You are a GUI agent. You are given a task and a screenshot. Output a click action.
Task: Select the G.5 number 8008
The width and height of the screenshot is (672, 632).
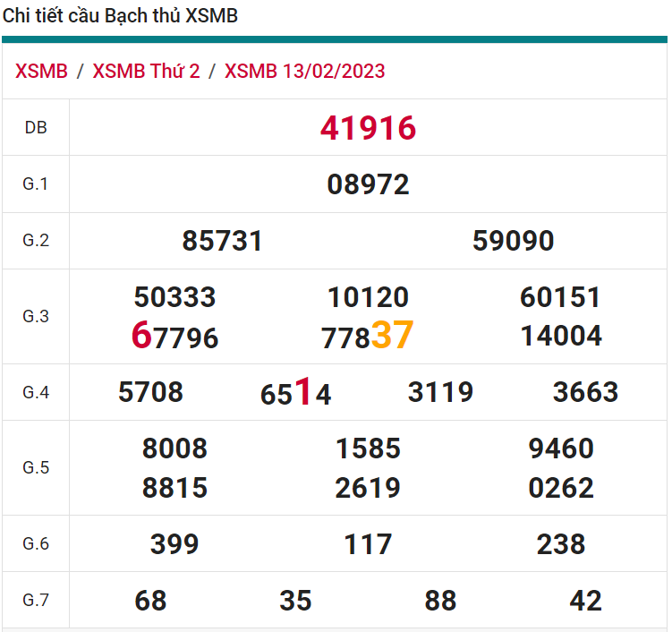click(x=174, y=448)
